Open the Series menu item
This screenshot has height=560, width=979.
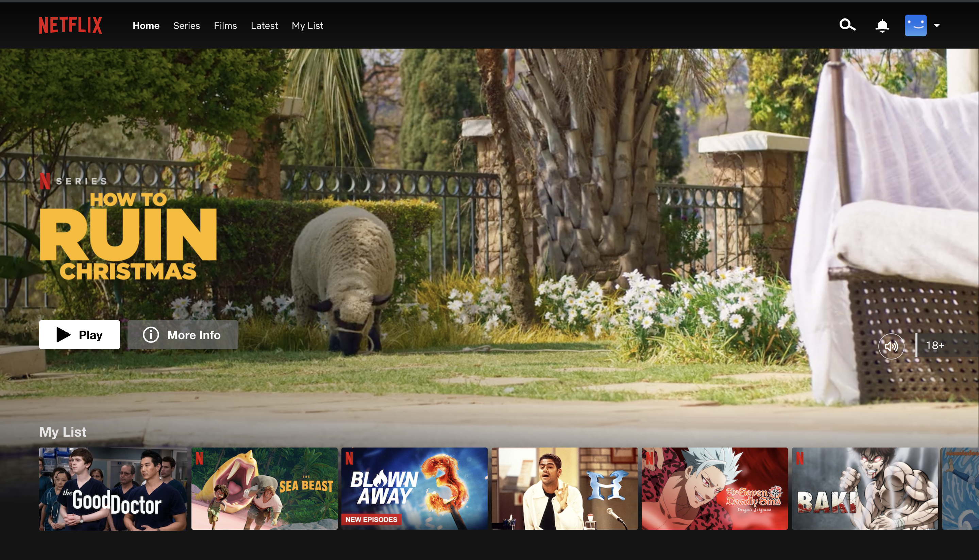coord(187,25)
